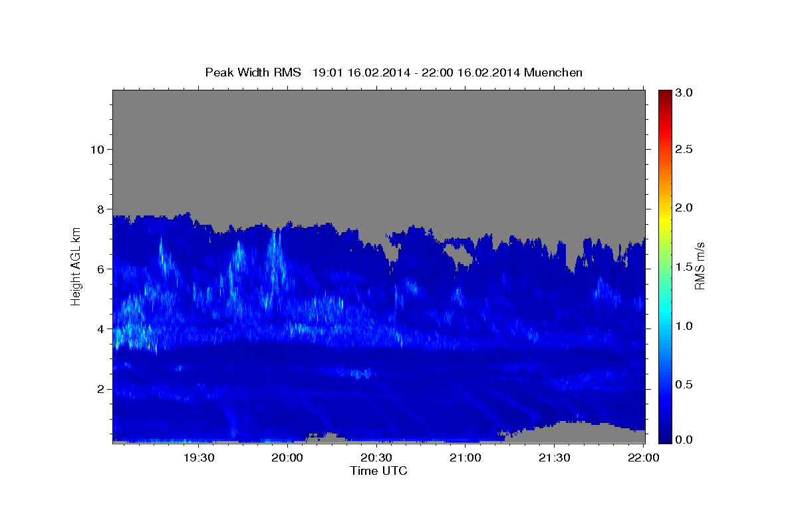Select the 20:00 time tick label
The width and height of the screenshot is (798, 532).
click(287, 458)
